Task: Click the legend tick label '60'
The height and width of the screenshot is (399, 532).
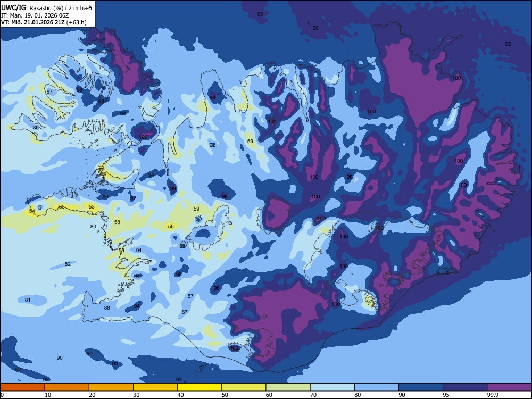Action: point(269,395)
